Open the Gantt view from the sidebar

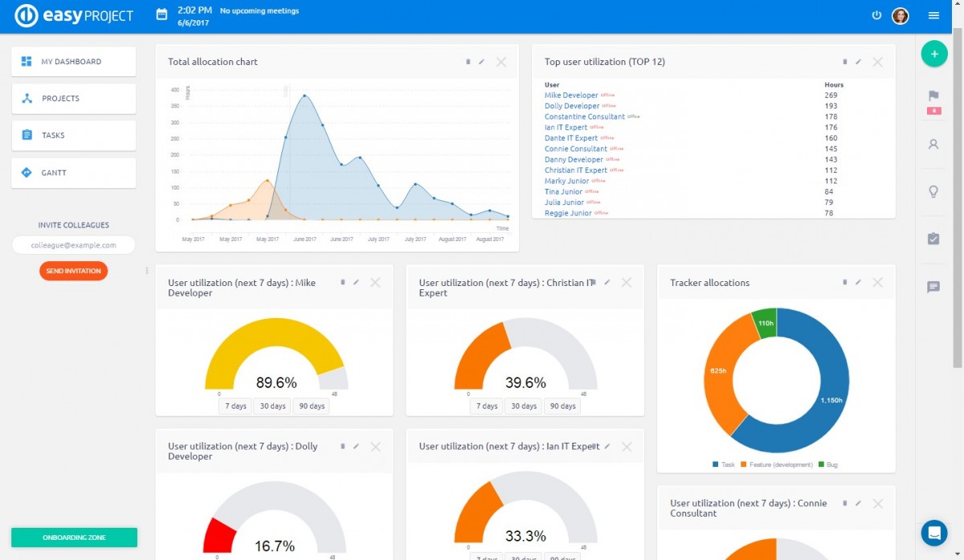[73, 172]
